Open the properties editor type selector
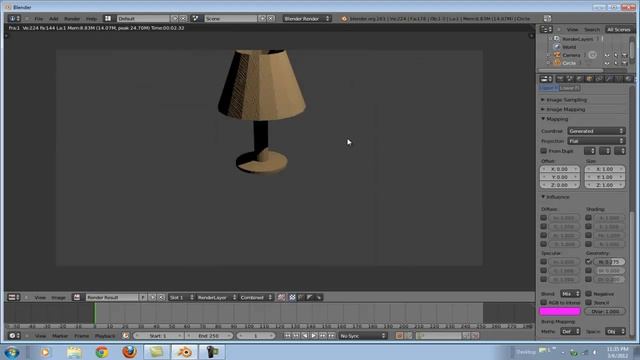The height and width of the screenshot is (360, 640). [x=546, y=79]
